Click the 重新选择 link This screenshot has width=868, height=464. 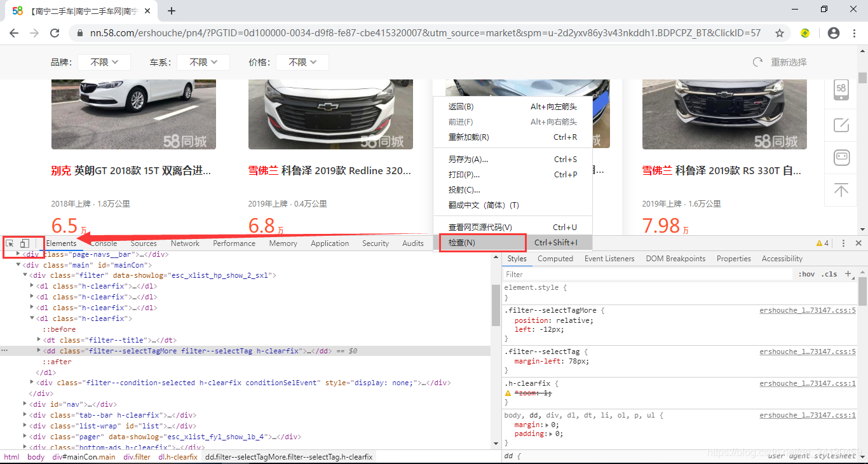[x=789, y=62]
